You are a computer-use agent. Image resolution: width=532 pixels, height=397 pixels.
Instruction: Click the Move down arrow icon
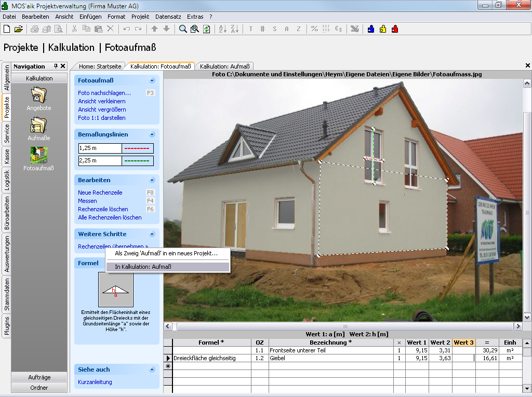click(166, 29)
